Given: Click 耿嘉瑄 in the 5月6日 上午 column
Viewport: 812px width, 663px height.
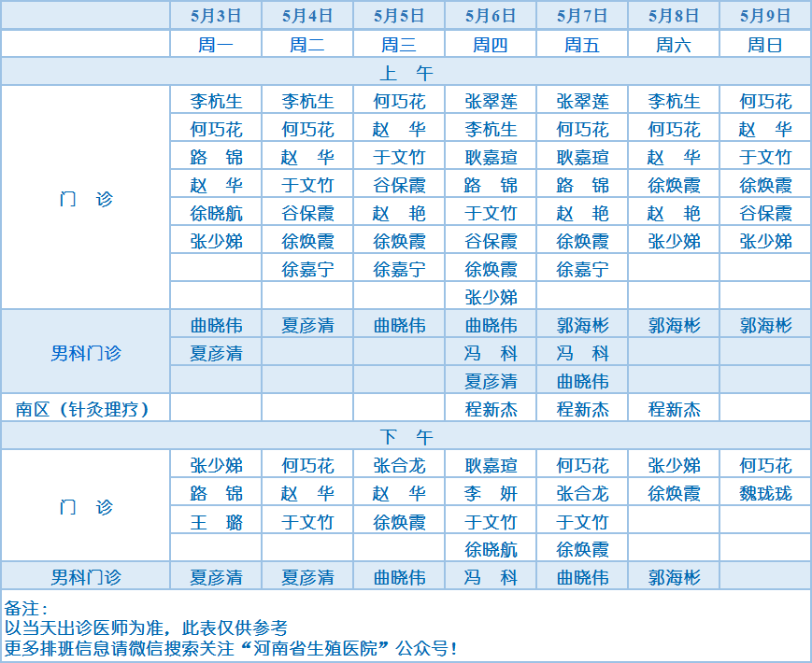Looking at the screenshot, I should click(491, 157).
